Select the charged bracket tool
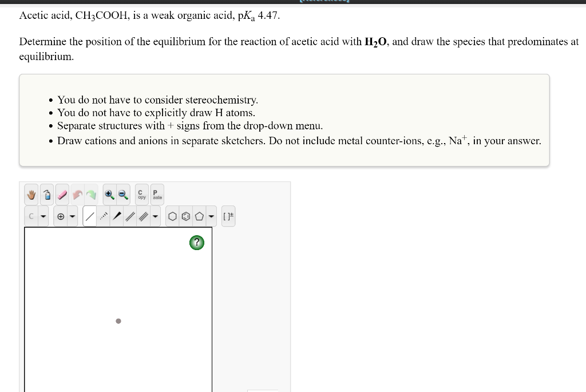The height and width of the screenshot is (392, 586). click(229, 216)
